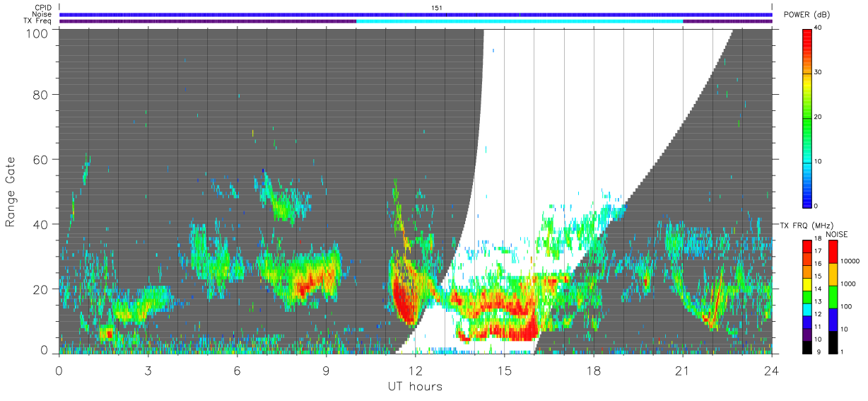Click the blue Noise bar above the plot
The height and width of the screenshot is (401, 868).
[x=416, y=14]
